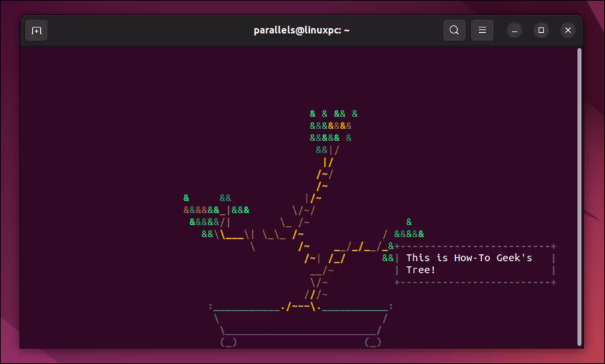Open the terminal search tool
Viewport: 605px width, 364px height.
click(454, 30)
